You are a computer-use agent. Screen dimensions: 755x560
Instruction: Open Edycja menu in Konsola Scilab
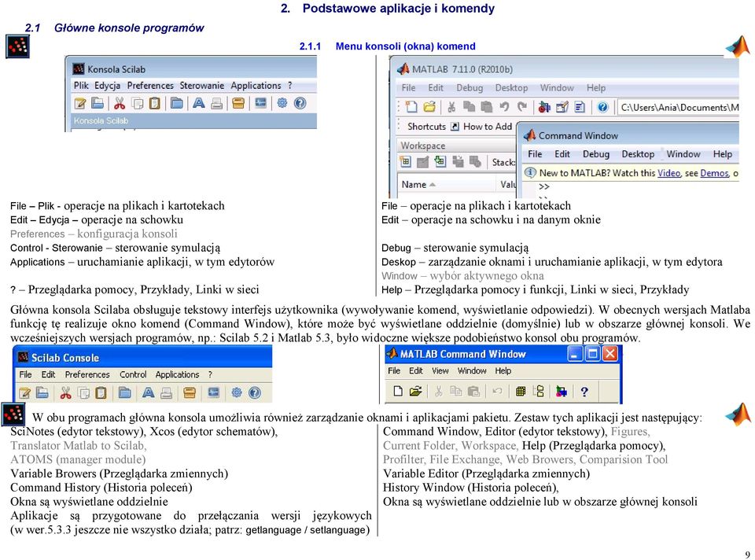click(107, 85)
